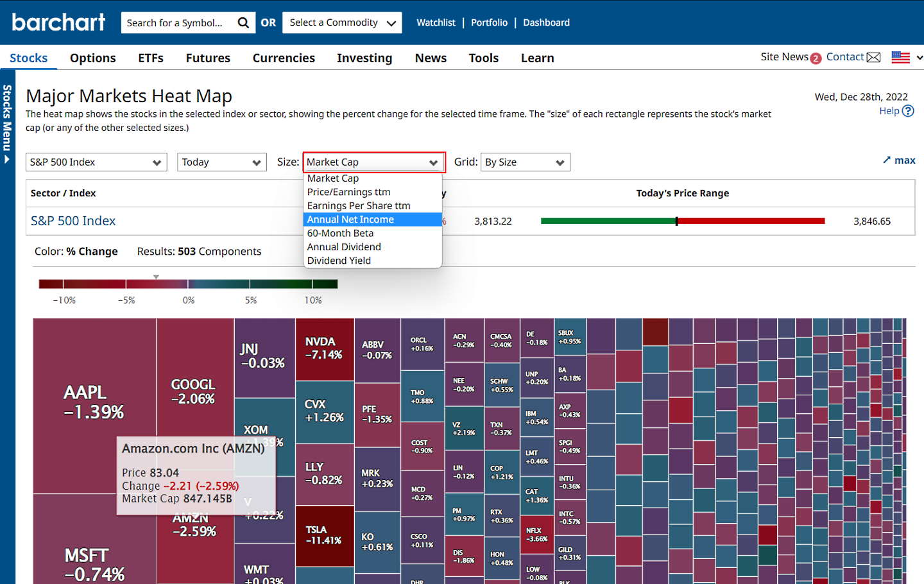Open the Watchlist page

pyautogui.click(x=436, y=22)
